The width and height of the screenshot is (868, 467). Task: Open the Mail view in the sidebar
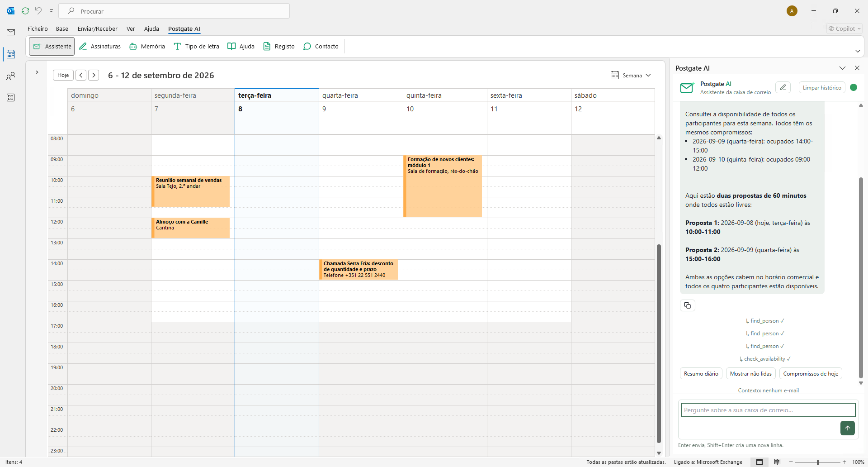click(x=11, y=32)
